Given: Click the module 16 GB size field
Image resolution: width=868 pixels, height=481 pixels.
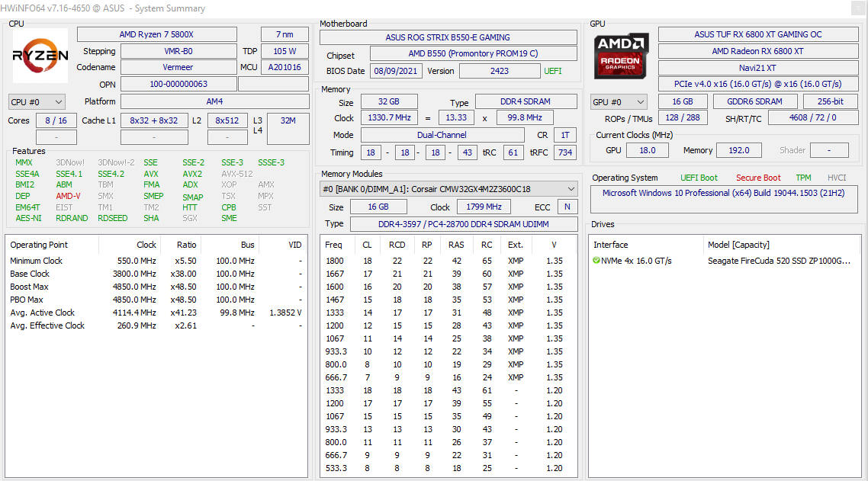Looking at the screenshot, I should 378,207.
